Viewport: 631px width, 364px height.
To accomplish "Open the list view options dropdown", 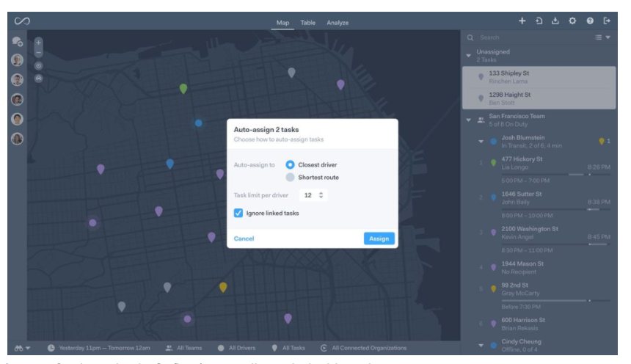I will point(603,37).
